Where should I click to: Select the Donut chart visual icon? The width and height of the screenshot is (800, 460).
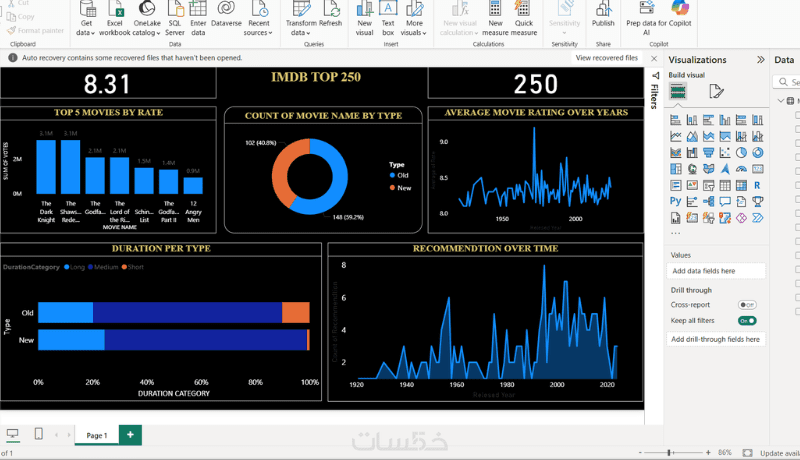point(758,152)
